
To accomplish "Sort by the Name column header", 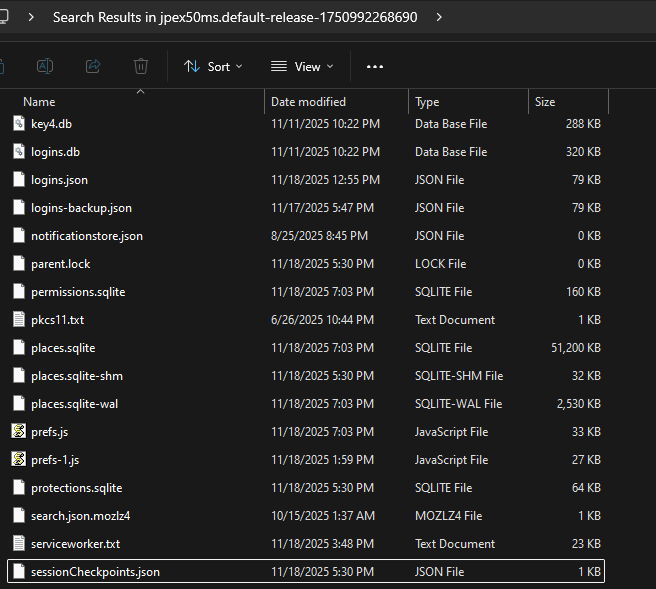I will [40, 102].
